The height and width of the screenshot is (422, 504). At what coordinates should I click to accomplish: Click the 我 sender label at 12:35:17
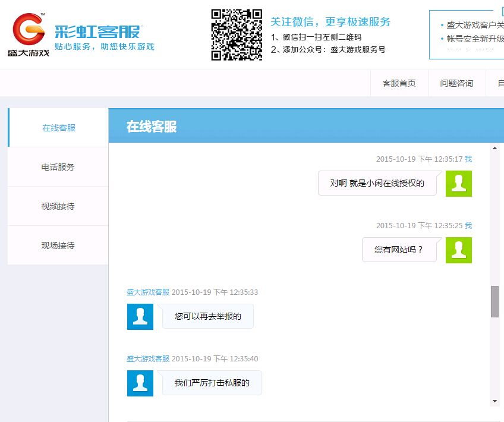click(468, 159)
